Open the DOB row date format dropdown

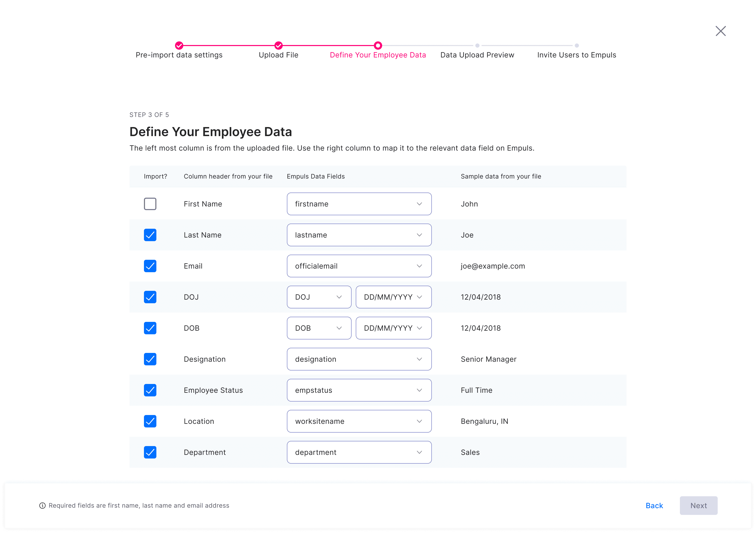point(394,328)
